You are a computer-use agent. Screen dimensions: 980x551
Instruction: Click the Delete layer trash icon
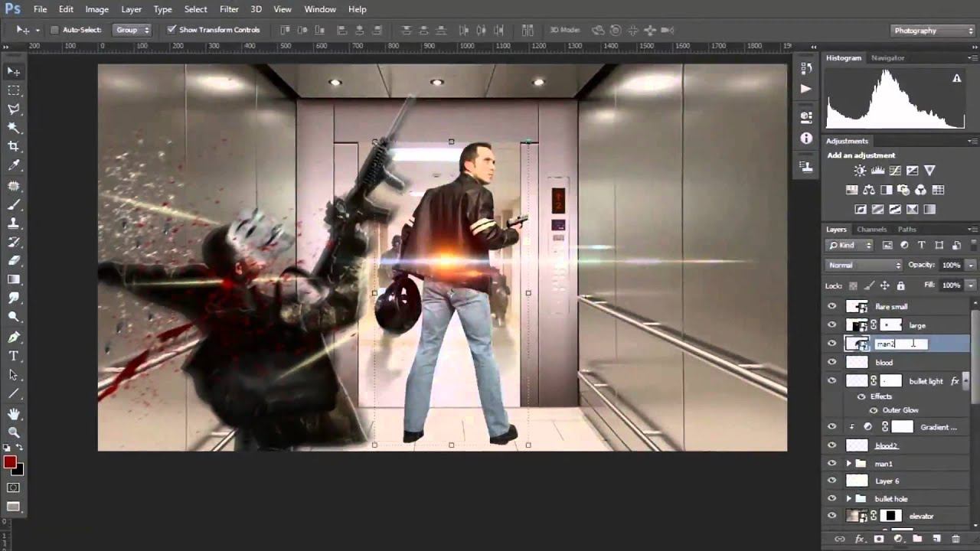coord(956,539)
